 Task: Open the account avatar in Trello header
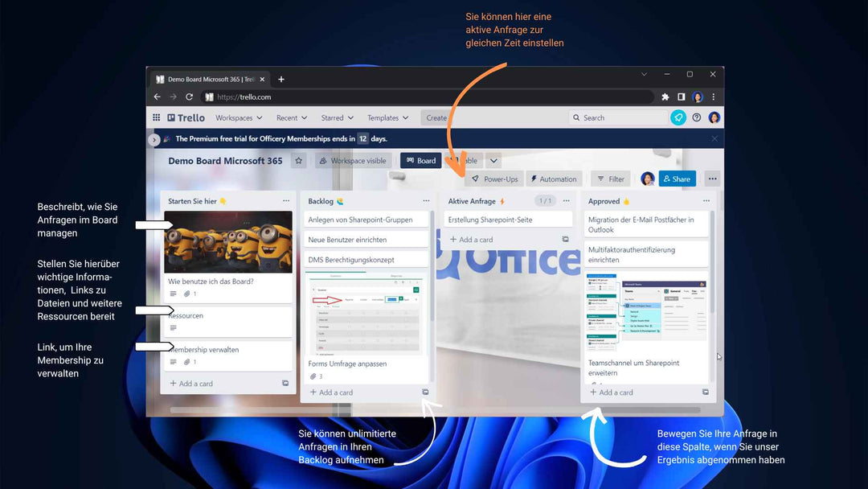click(x=714, y=117)
